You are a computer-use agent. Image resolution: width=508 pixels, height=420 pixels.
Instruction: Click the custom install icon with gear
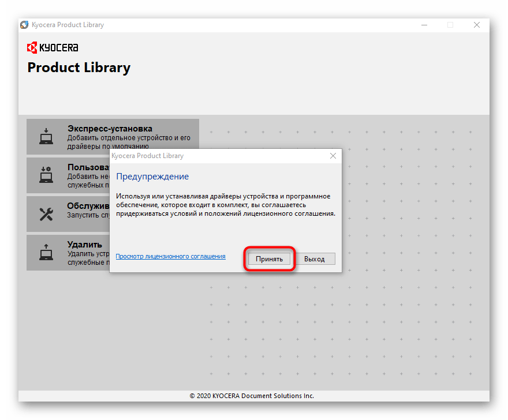pos(46,175)
